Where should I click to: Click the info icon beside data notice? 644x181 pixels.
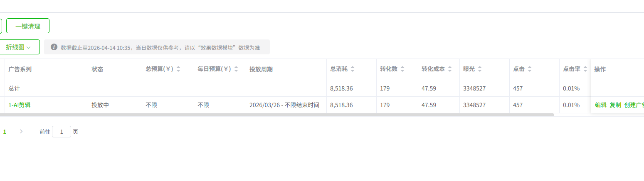(54, 47)
